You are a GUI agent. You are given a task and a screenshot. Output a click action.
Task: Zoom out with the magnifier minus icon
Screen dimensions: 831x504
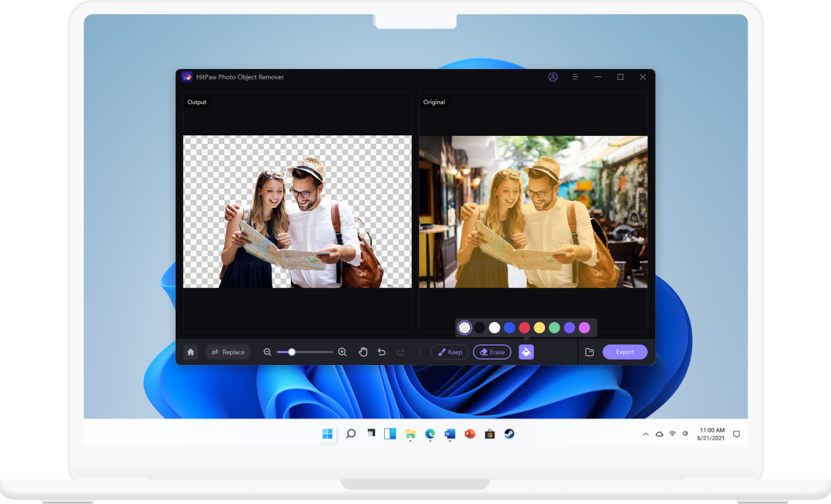[x=268, y=352]
